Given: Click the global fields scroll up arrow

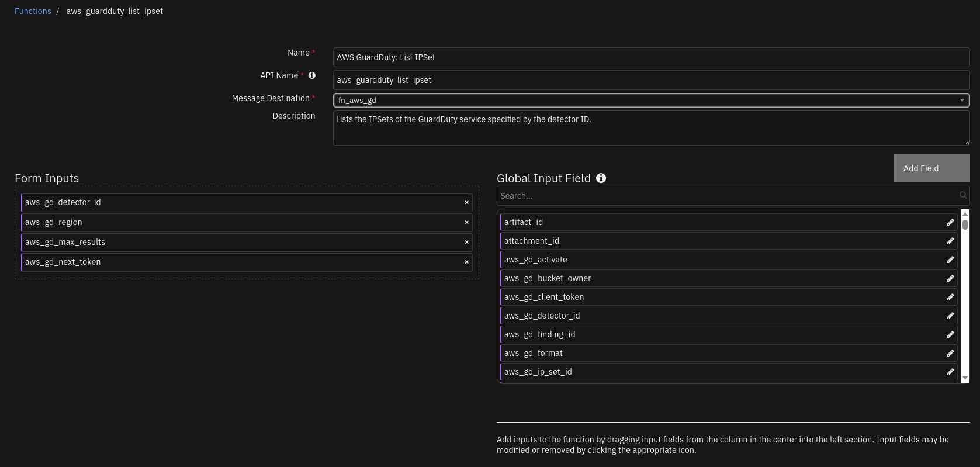Looking at the screenshot, I should (965, 214).
